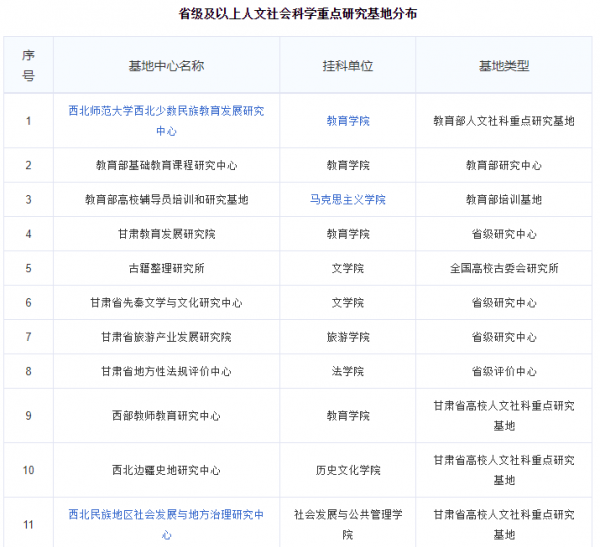The image size is (600, 547).
Task: Select 甘肃省地方性法规评价中心 cell
Action: click(x=166, y=371)
